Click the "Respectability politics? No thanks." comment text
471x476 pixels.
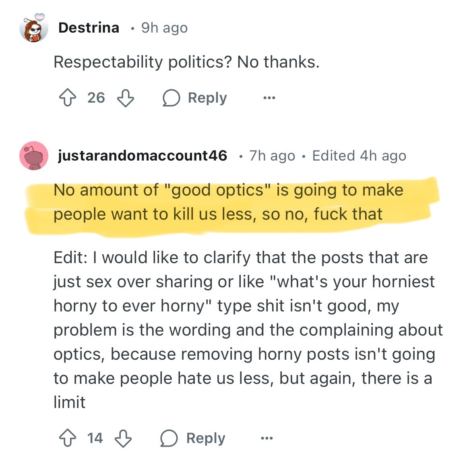pos(186,62)
